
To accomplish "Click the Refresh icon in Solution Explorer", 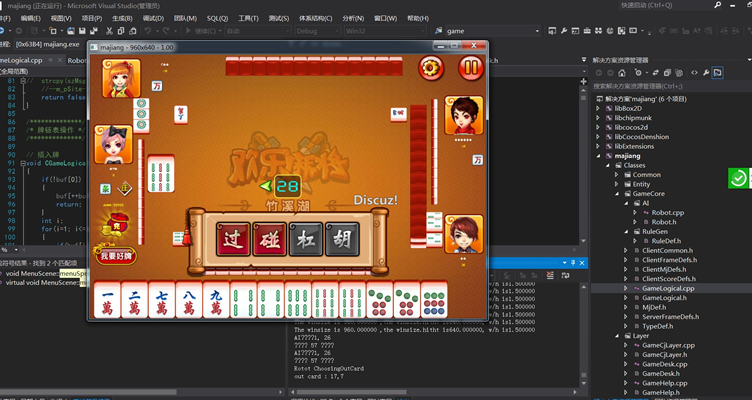I will pyautogui.click(x=656, y=73).
